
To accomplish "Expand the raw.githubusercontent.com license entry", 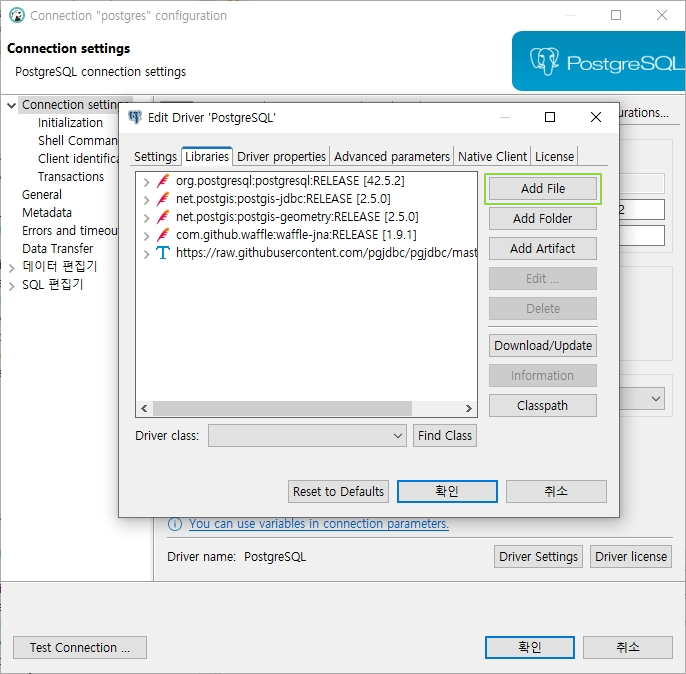I will [147, 254].
